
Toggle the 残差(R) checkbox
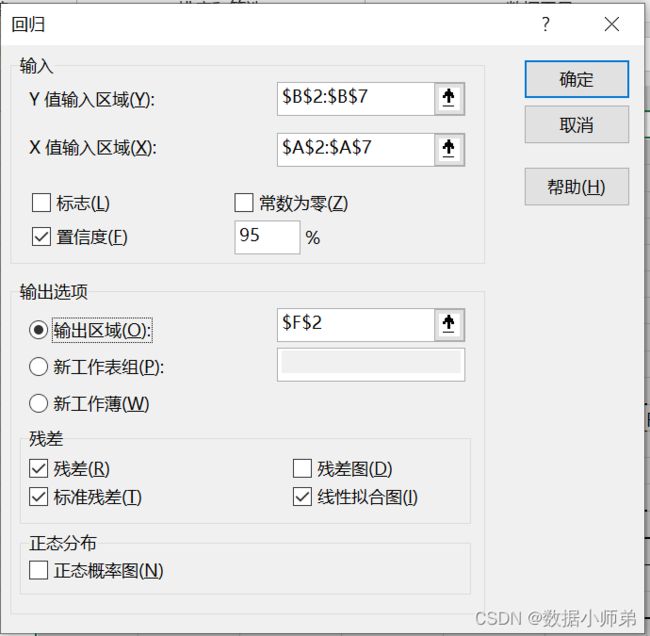point(39,469)
